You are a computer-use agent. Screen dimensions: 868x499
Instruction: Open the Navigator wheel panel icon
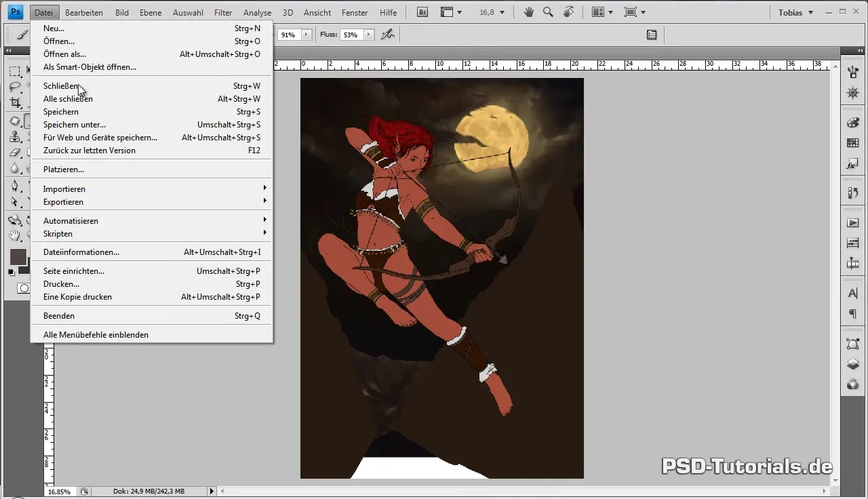pos(853,92)
